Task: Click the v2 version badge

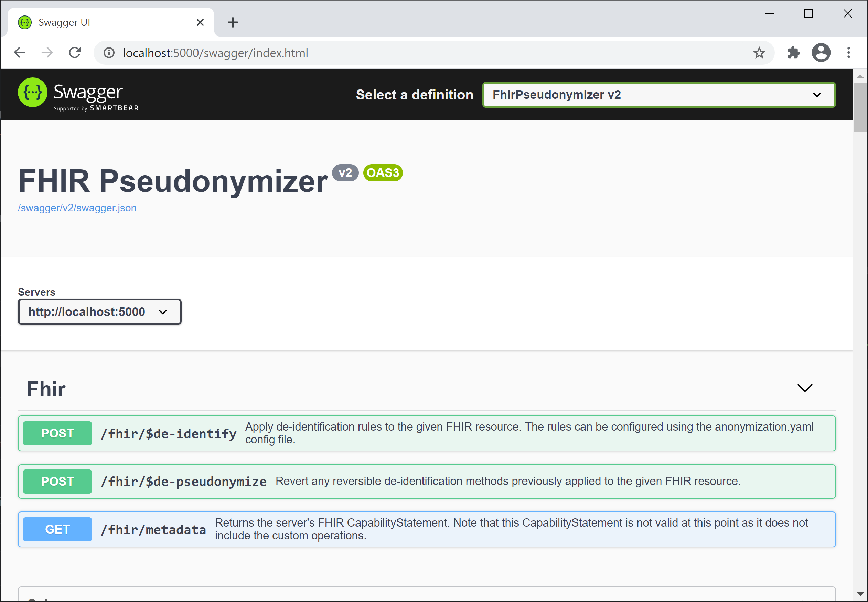Action: tap(345, 173)
